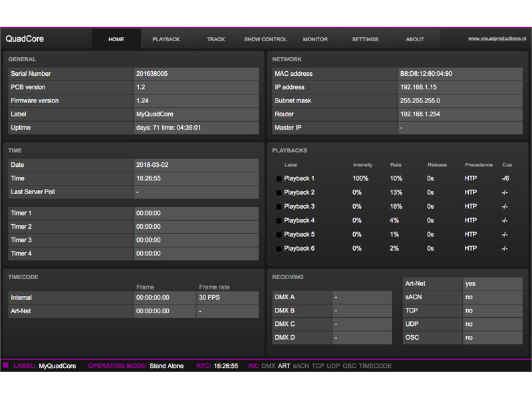Select the Playback 2 label

coord(301,192)
